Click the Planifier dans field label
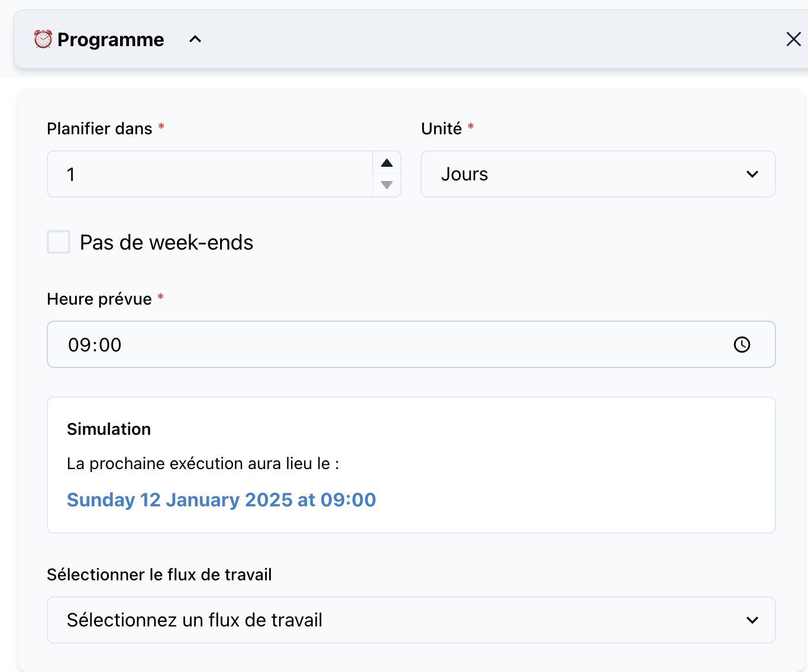This screenshot has height=672, width=808. click(x=99, y=129)
